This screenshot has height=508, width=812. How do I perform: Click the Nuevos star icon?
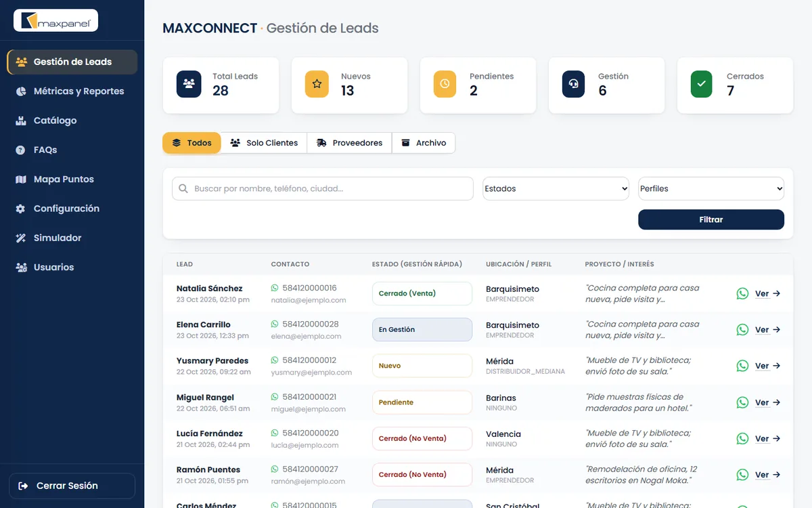(x=317, y=84)
